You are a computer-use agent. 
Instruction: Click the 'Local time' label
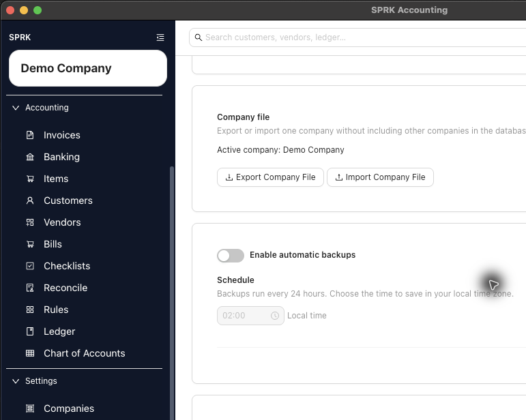306,316
